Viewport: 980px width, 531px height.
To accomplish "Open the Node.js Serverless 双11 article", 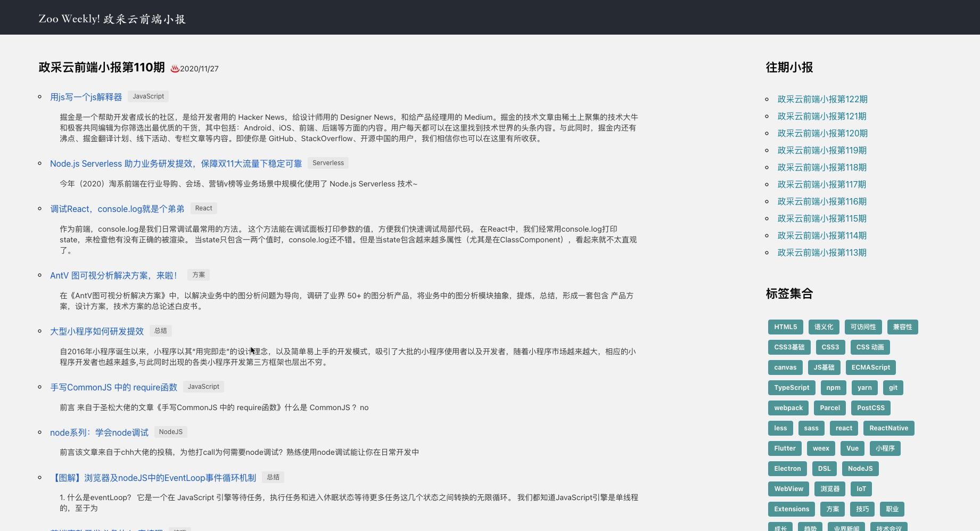I will click(176, 164).
